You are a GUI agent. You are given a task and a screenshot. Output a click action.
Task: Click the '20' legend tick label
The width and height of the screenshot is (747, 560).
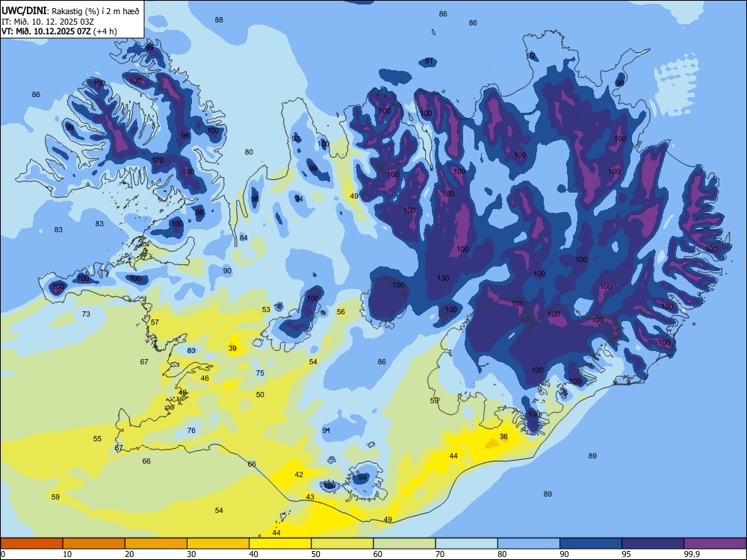click(129, 554)
